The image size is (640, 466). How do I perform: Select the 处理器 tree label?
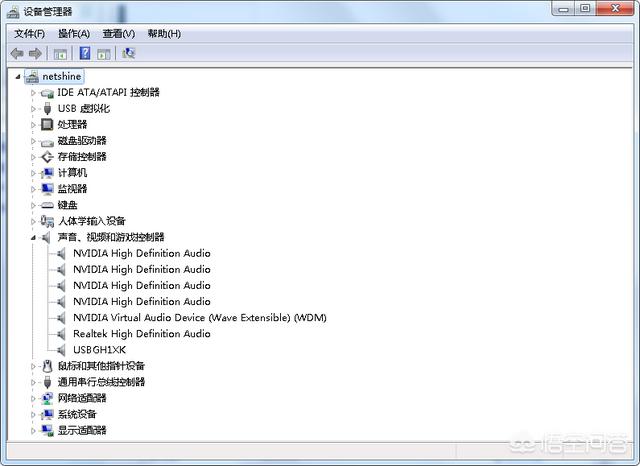72,124
